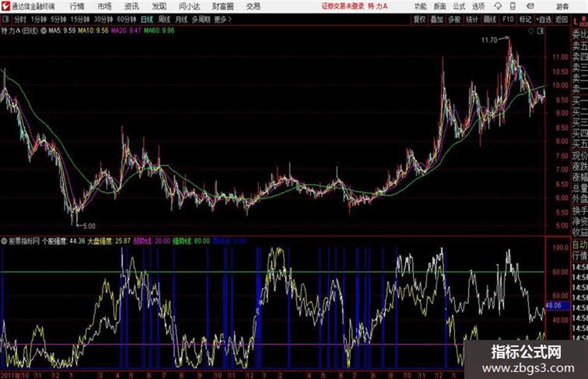Click the MA20: 9.47 value label
588x379 pixels.
[126, 30]
